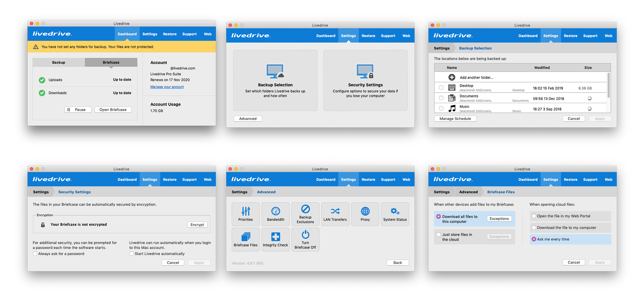Click the Encrypt button
Viewport: 644px width, 303px height.
197,225
